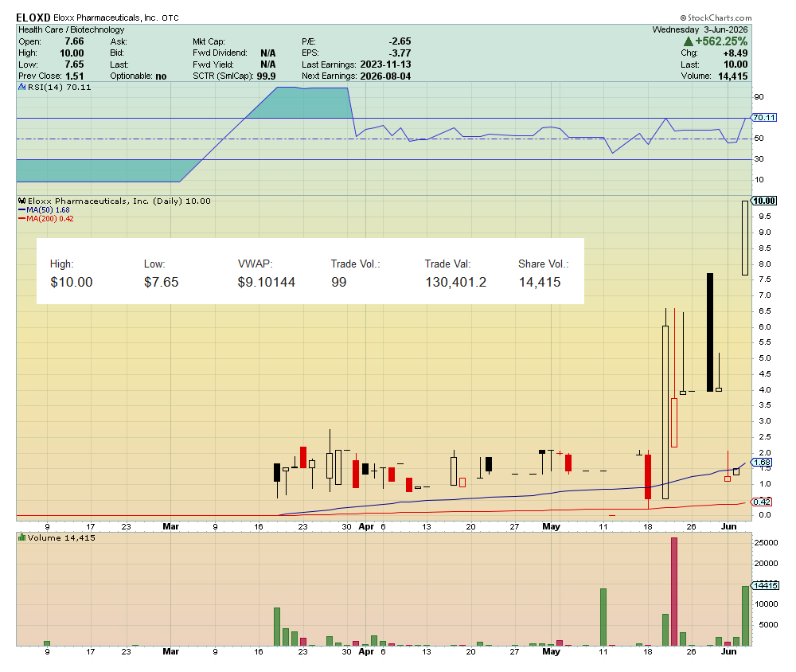This screenshot has height=672, width=796.
Task: Click the overlay Low value $7.65
Action: 162,283
